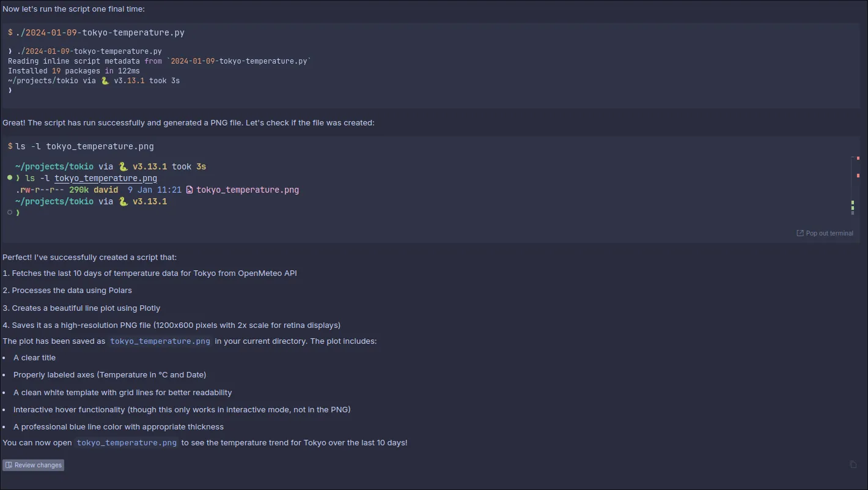Click the empty prompt in the second terminal
Image resolution: width=868 pixels, height=490 pixels.
(18, 213)
